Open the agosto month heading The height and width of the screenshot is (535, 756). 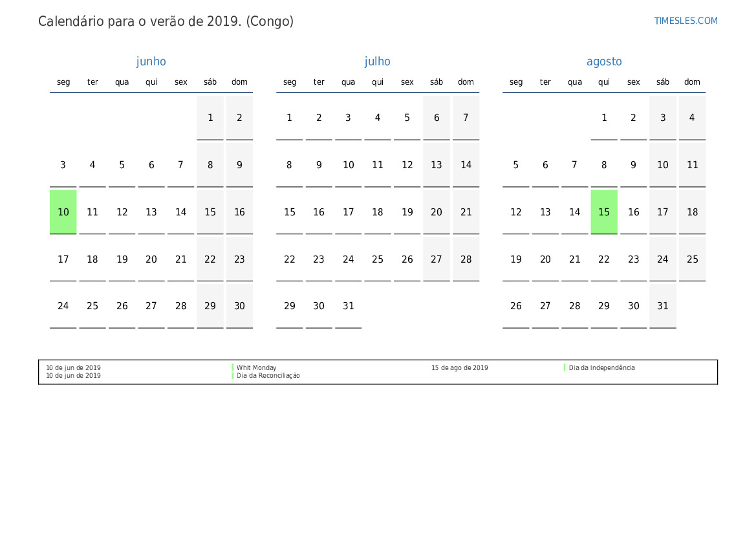click(x=603, y=61)
